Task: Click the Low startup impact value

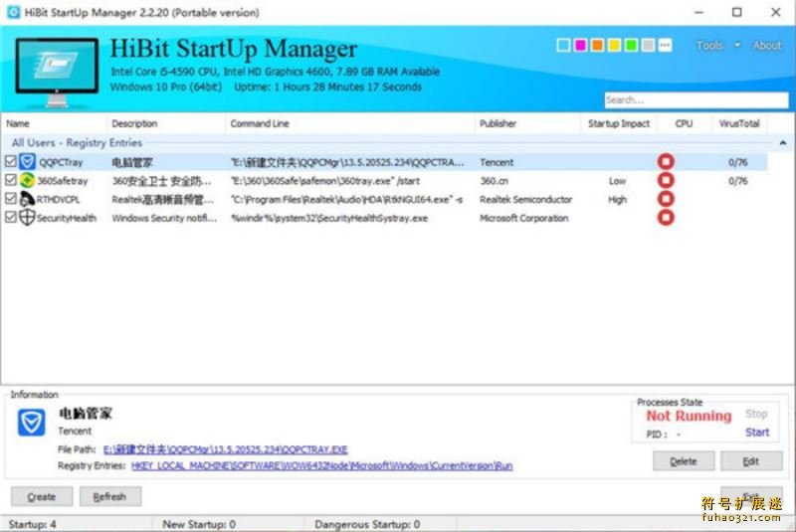Action: tap(617, 181)
